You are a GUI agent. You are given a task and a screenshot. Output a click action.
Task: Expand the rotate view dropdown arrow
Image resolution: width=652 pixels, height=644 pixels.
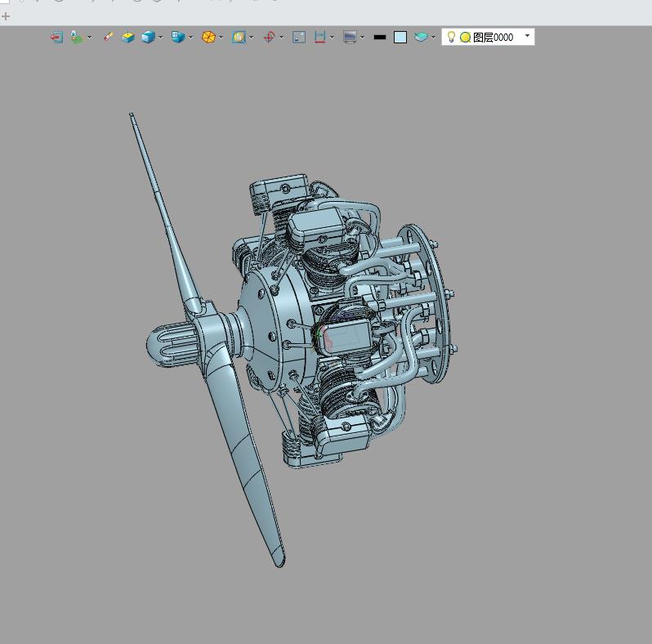(282, 38)
